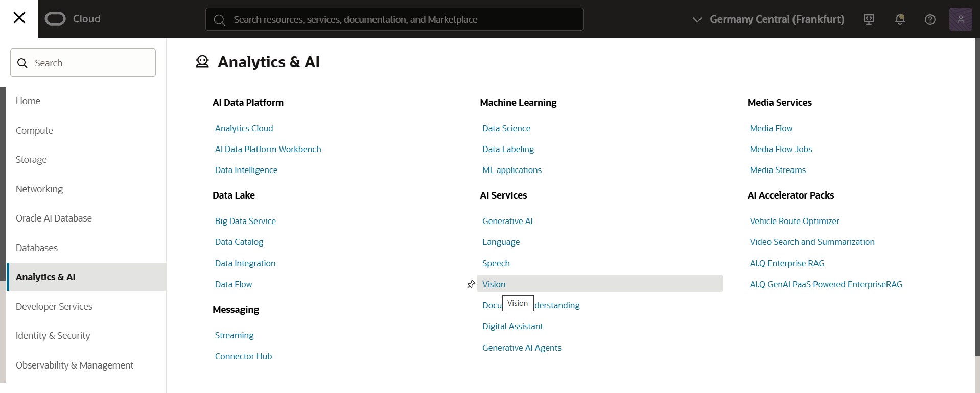Click the magnifier icon in top search bar

pos(220,20)
